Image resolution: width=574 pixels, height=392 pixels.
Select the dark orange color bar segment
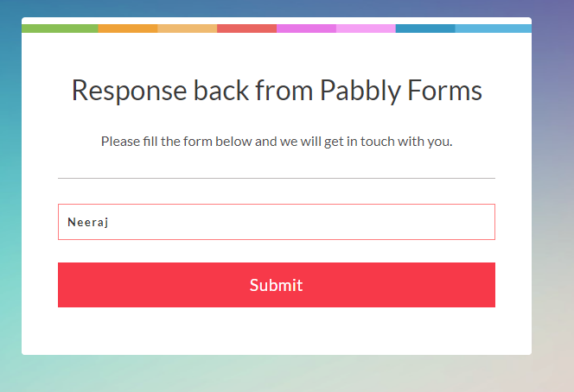pyautogui.click(x=128, y=28)
